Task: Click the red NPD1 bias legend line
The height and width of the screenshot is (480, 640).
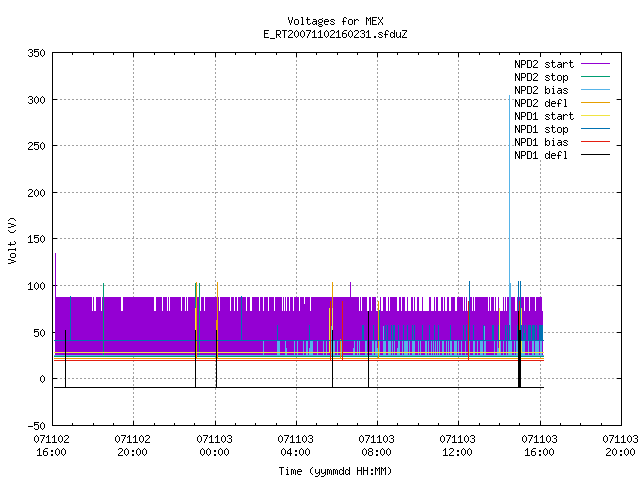Action: pyautogui.click(x=595, y=142)
